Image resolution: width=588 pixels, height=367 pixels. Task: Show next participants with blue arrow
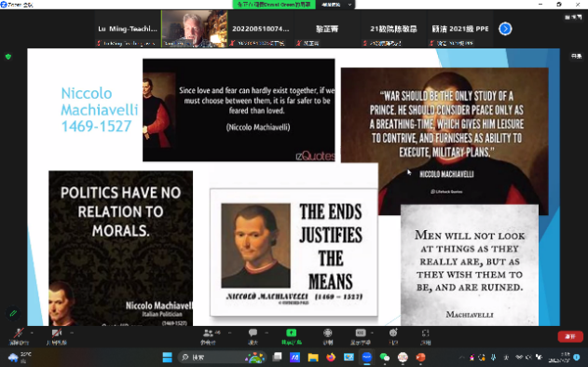(505, 29)
